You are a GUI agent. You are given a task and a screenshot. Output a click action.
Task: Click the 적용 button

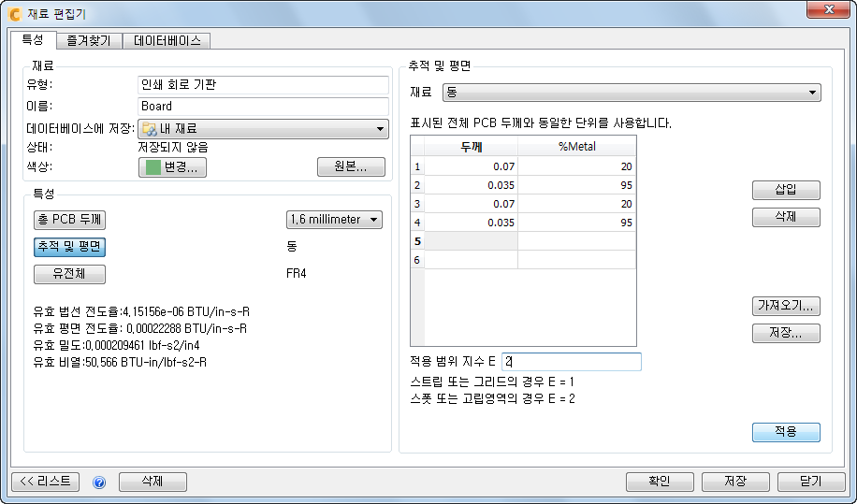pos(786,432)
